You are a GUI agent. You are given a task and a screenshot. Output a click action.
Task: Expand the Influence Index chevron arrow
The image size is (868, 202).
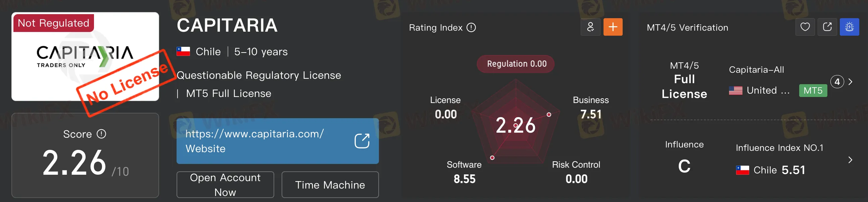click(x=850, y=160)
